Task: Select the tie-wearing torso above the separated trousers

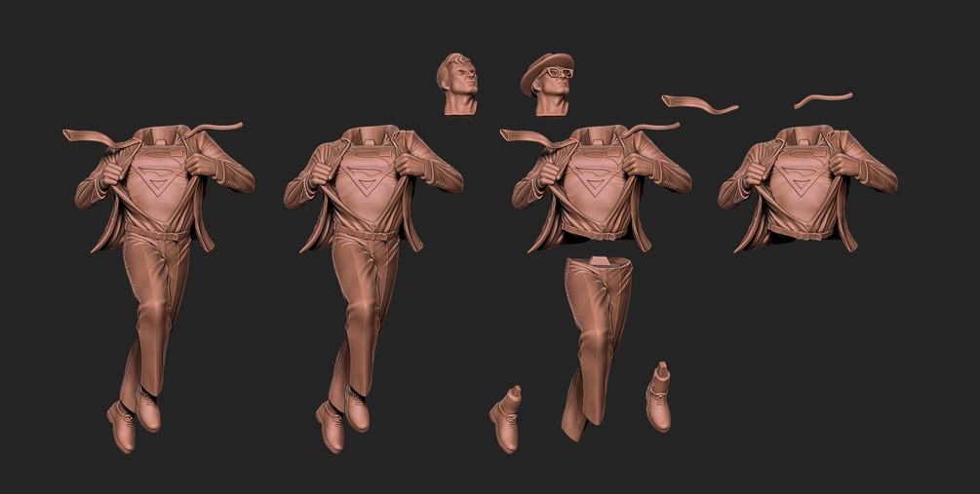Action: pyautogui.click(x=595, y=187)
